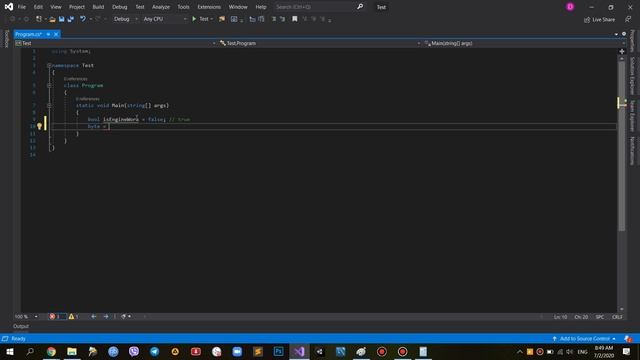Image resolution: width=640 pixels, height=360 pixels.
Task: Click the navigate forward arrow in status strip
Action: 106,317
